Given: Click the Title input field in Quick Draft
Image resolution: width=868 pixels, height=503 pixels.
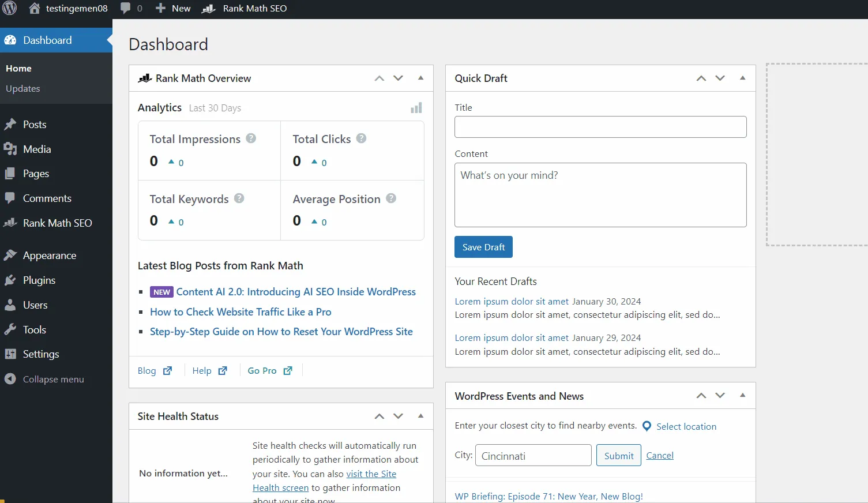Looking at the screenshot, I should point(600,127).
